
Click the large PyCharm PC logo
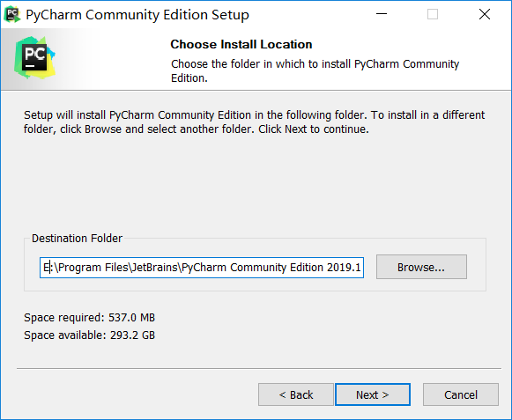tap(34, 57)
